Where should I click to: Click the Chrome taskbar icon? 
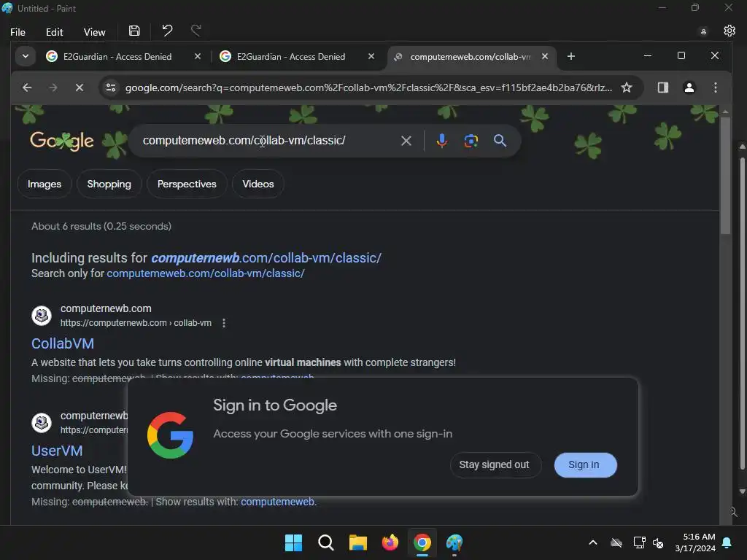pyautogui.click(x=422, y=542)
